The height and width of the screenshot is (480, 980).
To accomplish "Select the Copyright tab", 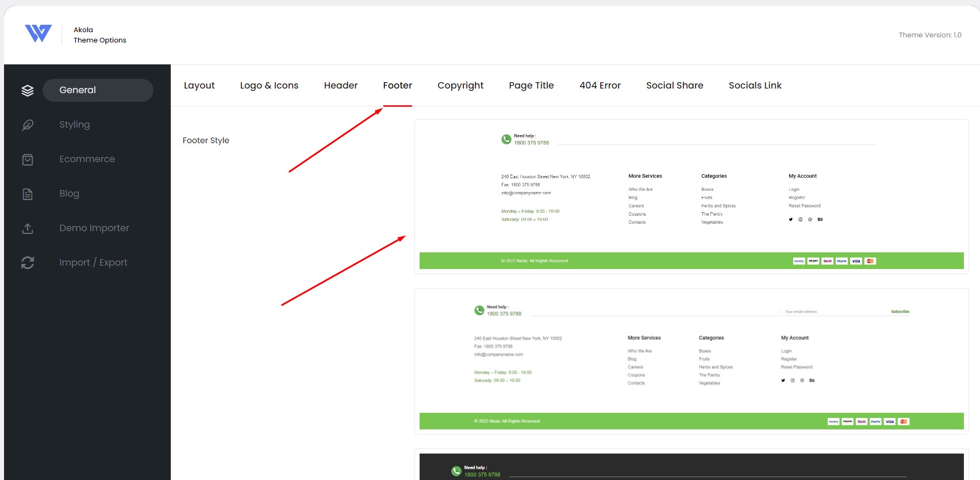I will click(460, 86).
